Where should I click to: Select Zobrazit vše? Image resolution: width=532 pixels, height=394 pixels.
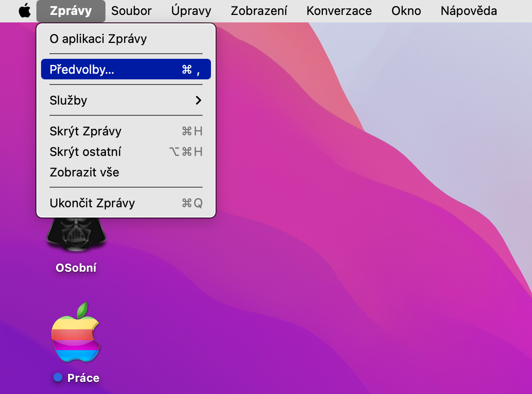pyautogui.click(x=126, y=172)
